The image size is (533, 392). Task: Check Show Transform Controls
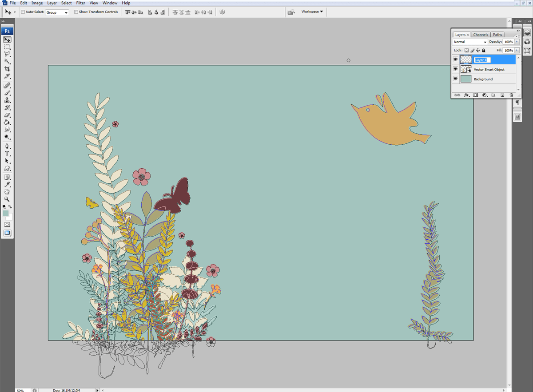click(x=76, y=12)
